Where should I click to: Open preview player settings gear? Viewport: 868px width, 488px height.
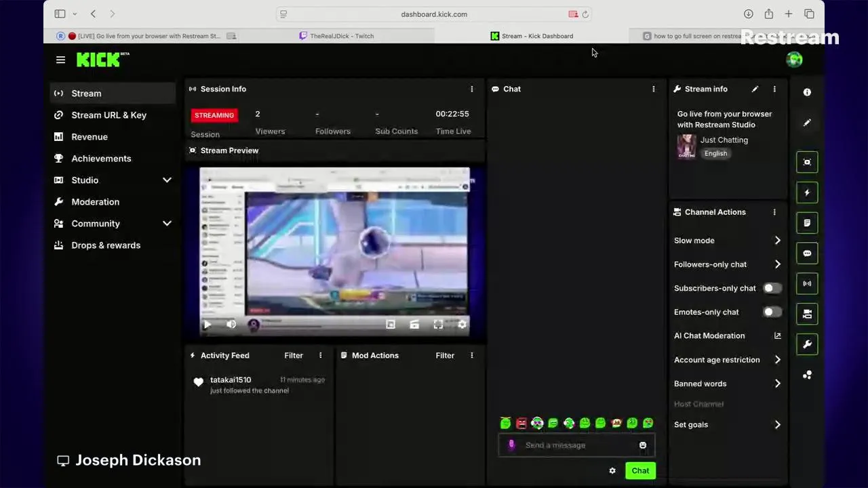pos(462,325)
